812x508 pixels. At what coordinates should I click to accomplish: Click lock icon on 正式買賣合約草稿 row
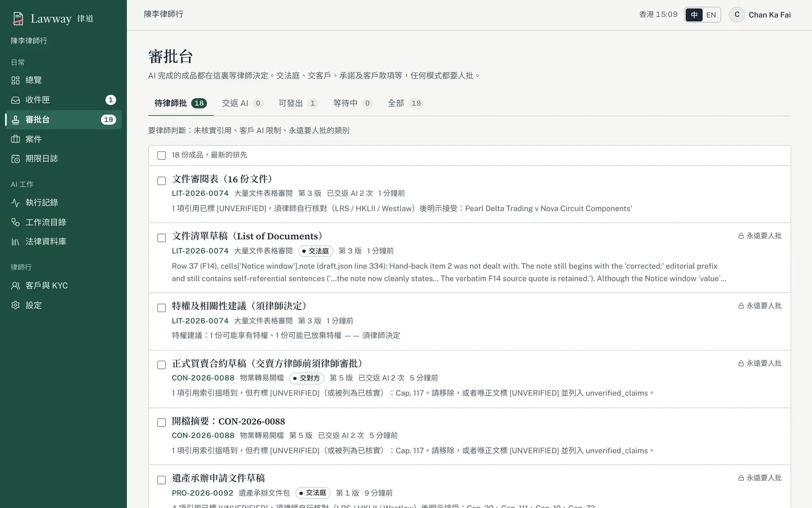(741, 364)
